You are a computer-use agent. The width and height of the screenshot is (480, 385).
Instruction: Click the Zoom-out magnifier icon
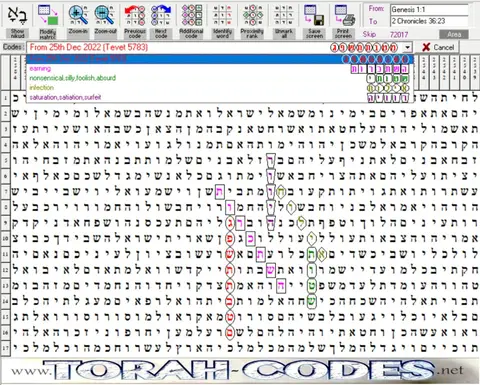pos(105,16)
